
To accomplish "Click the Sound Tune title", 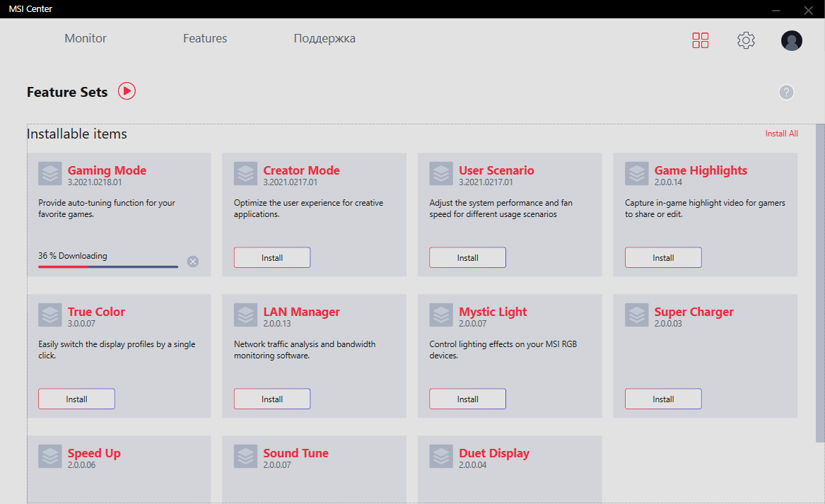I will 296,453.
